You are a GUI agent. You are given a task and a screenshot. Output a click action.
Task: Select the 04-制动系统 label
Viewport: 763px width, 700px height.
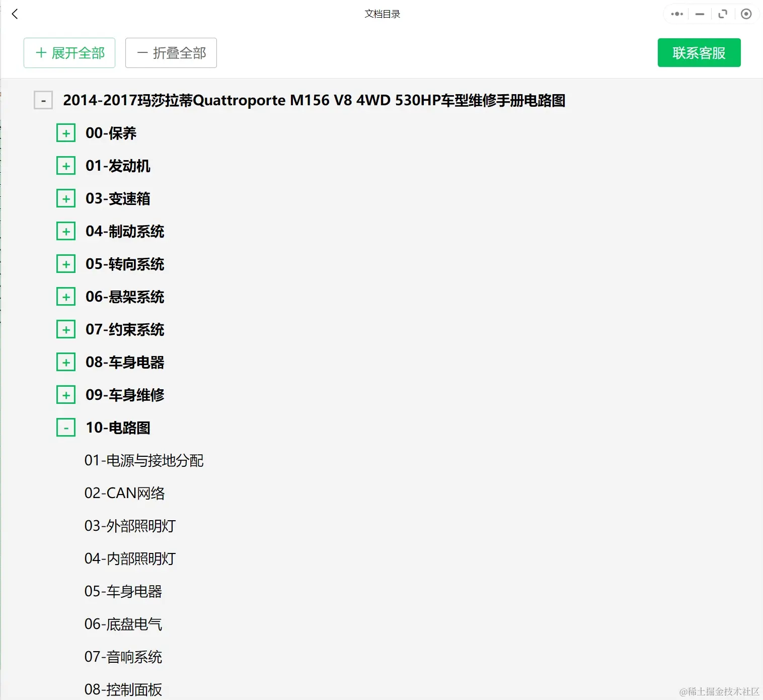tap(125, 231)
